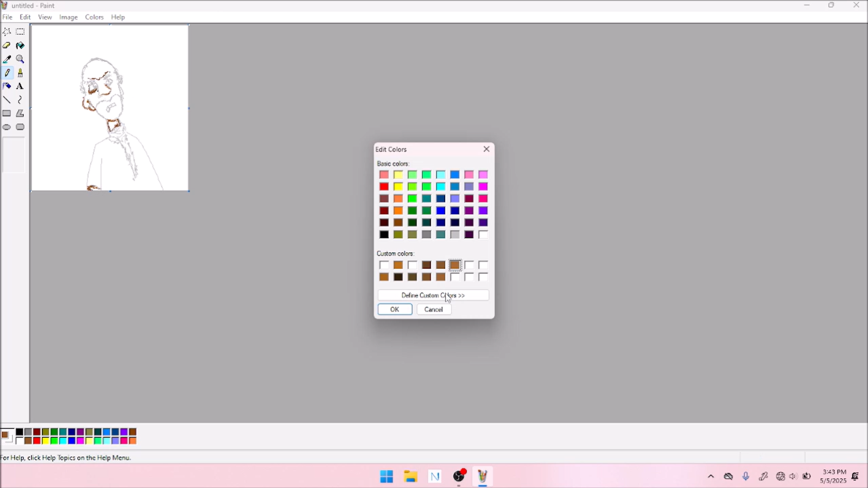868x488 pixels.
Task: Choose the Text tool
Action: click(x=20, y=86)
